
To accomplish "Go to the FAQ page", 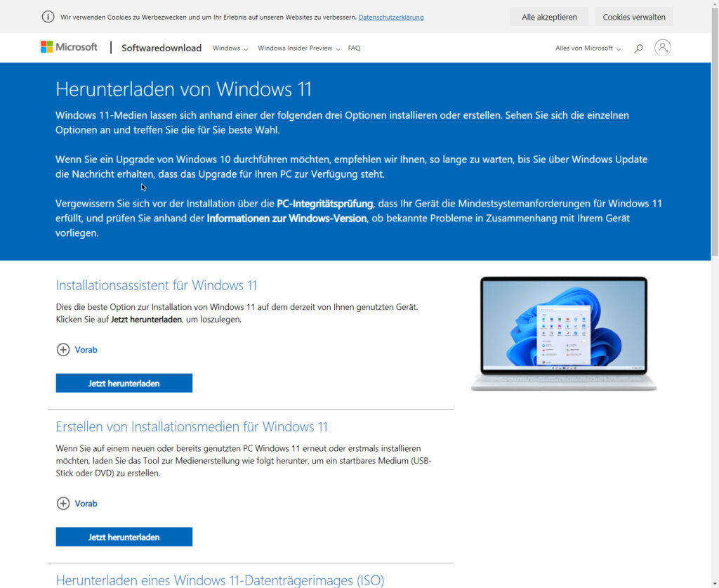I will pos(354,48).
